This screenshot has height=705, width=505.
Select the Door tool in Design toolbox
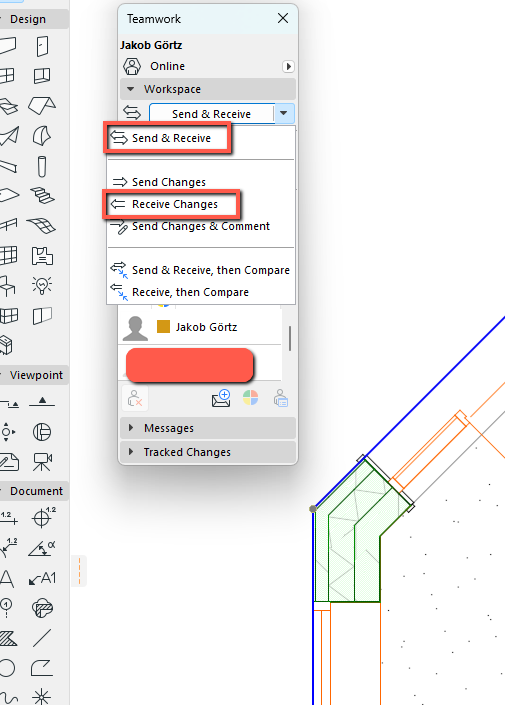42,46
